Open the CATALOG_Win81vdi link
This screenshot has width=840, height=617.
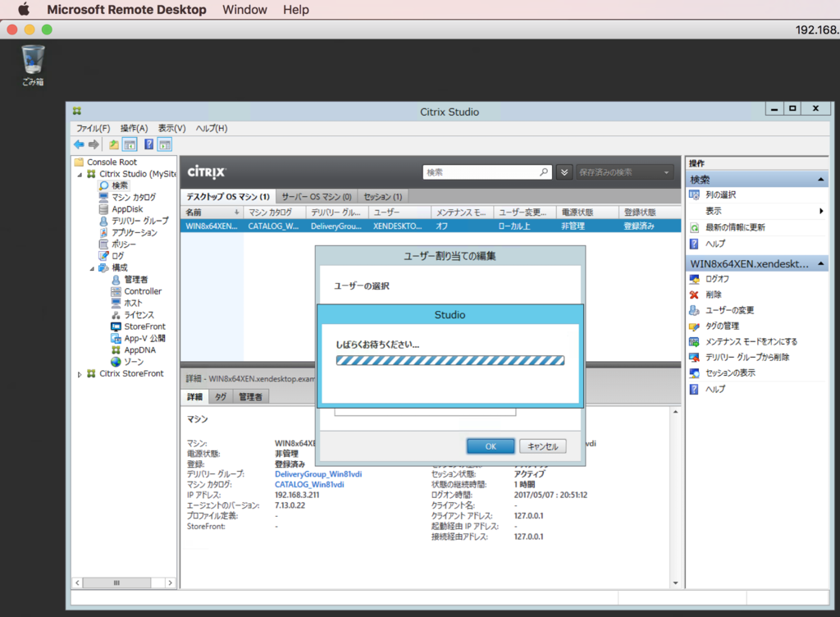(309, 485)
